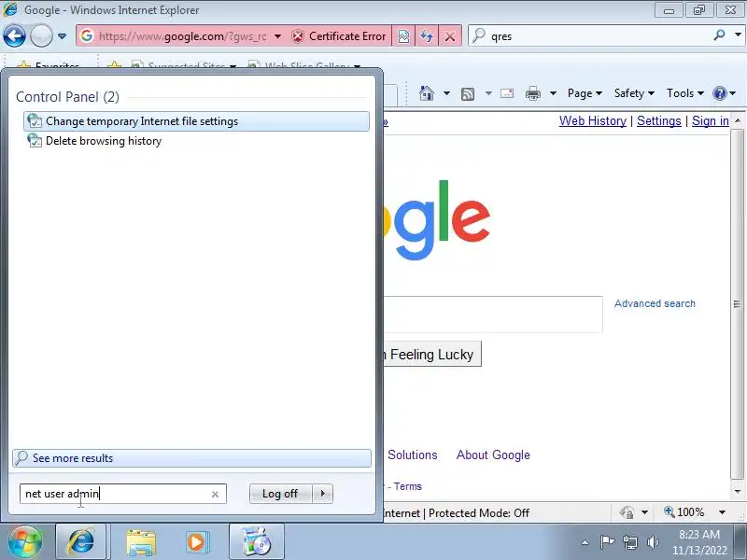Click the Advanced search link
Viewport: 747px width, 560px height.
pos(655,303)
